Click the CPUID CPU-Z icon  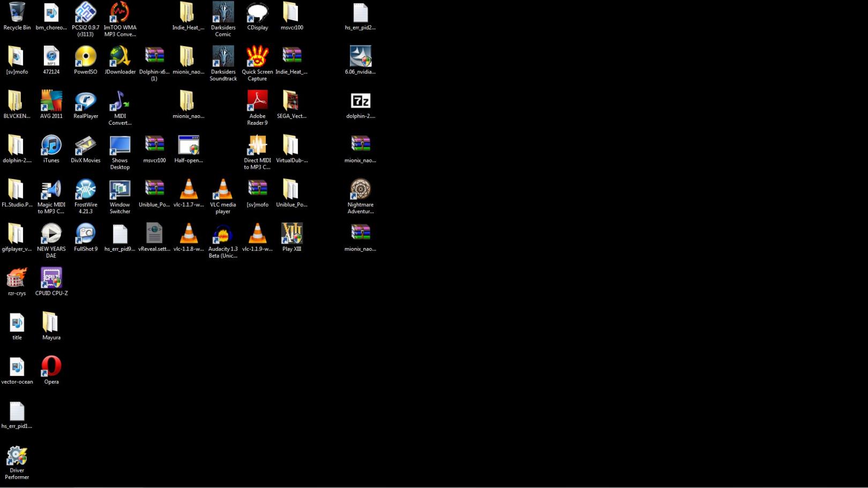click(x=51, y=278)
